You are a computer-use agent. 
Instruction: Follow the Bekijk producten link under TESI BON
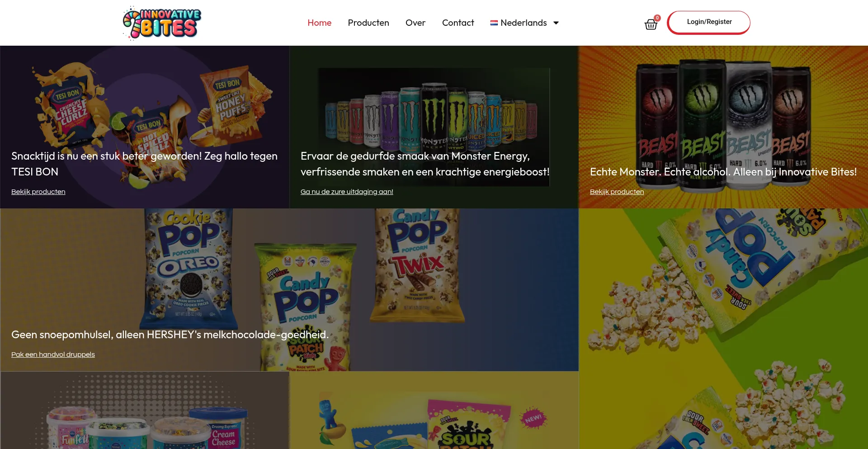(x=38, y=192)
